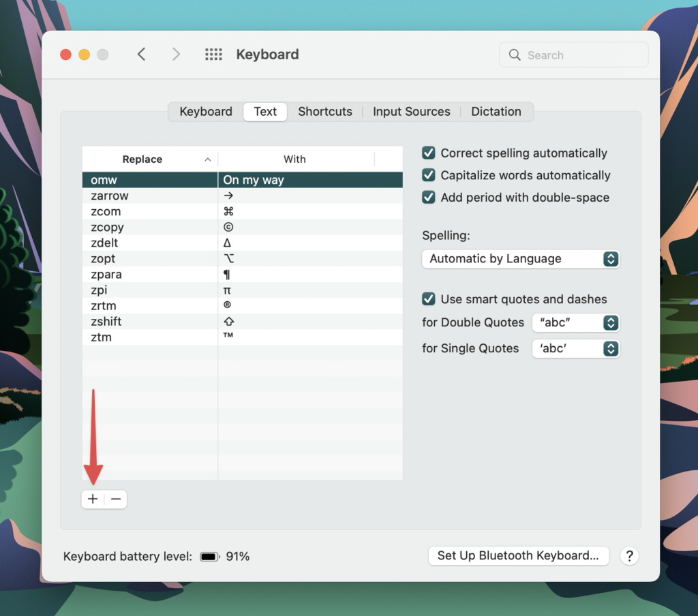Open the Show All preferences grid icon
The width and height of the screenshot is (698, 616).
click(x=213, y=55)
